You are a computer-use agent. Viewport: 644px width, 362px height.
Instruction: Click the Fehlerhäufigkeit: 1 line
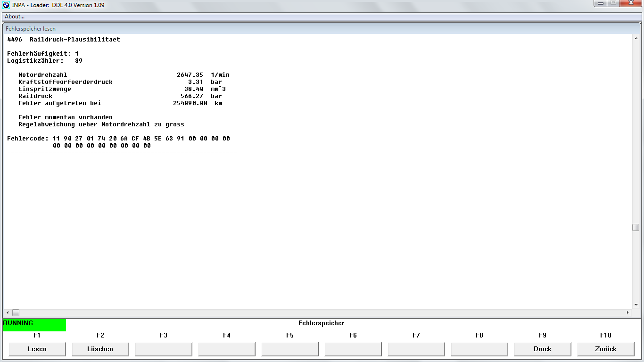pyautogui.click(x=43, y=54)
